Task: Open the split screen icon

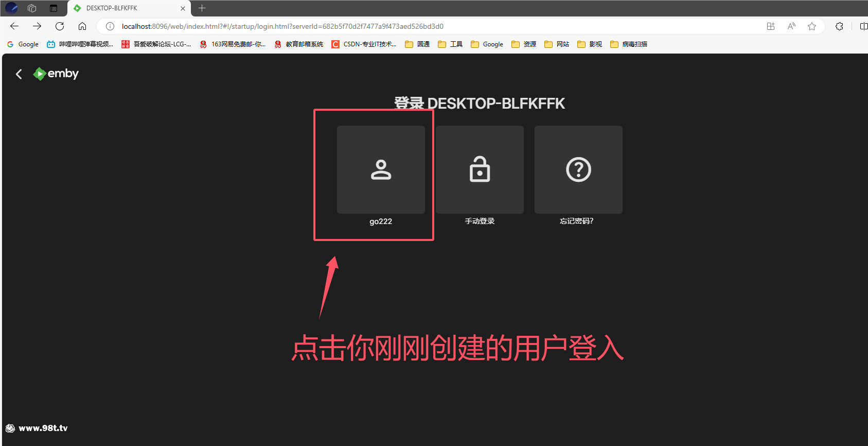Action: [863, 26]
